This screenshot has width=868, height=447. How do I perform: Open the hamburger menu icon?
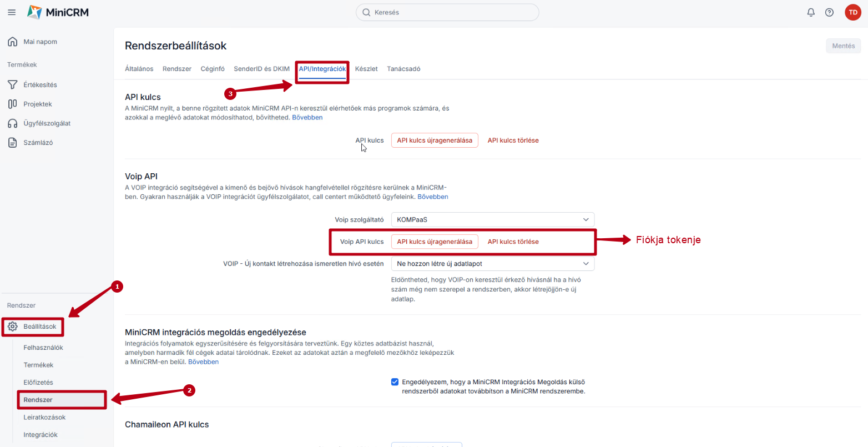coord(12,12)
